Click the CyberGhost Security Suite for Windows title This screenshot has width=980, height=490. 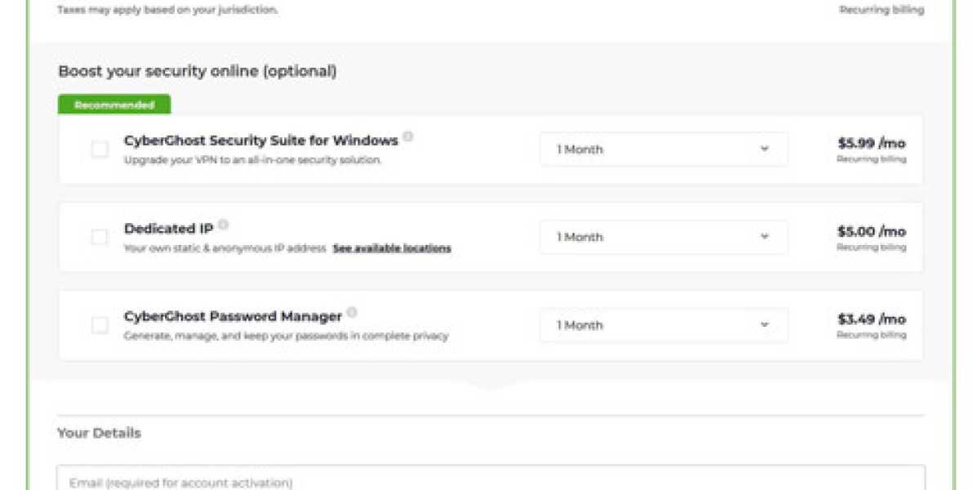tap(261, 140)
